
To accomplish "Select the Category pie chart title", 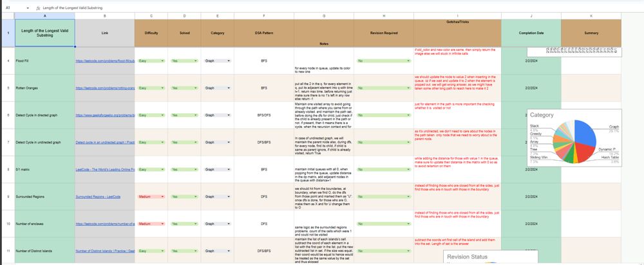I will pyautogui.click(x=542, y=116).
